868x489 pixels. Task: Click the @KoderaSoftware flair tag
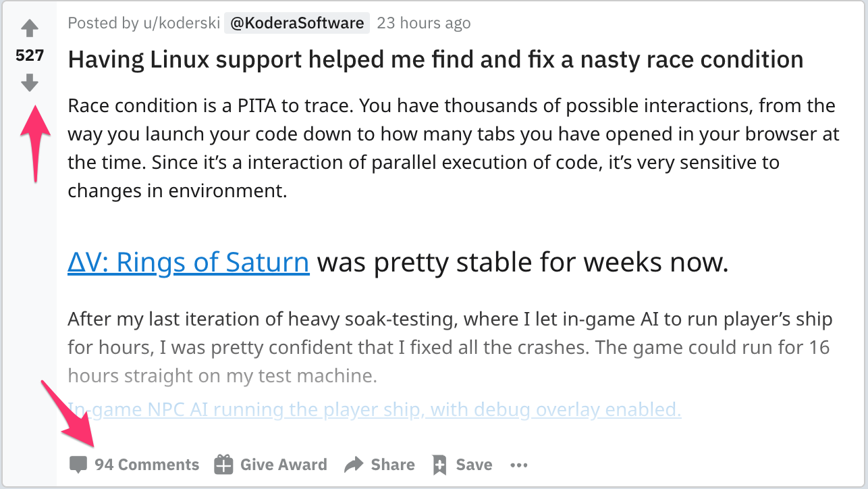click(x=296, y=23)
